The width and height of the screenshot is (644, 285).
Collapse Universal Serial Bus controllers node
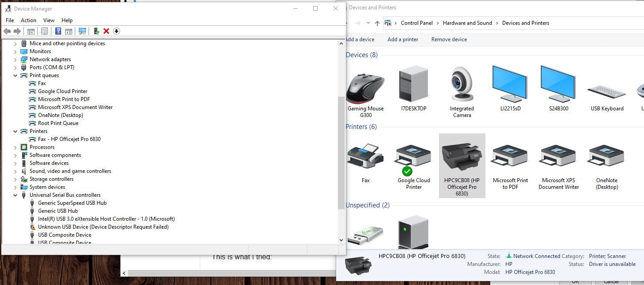[x=16, y=195]
